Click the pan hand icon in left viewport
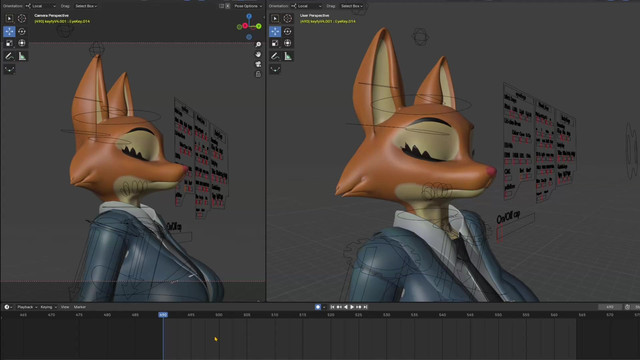This screenshot has width=640, height=360. coord(258,54)
